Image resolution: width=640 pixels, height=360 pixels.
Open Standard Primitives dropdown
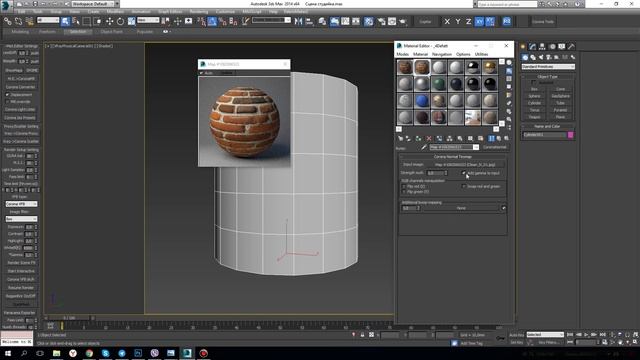pyautogui.click(x=548, y=67)
